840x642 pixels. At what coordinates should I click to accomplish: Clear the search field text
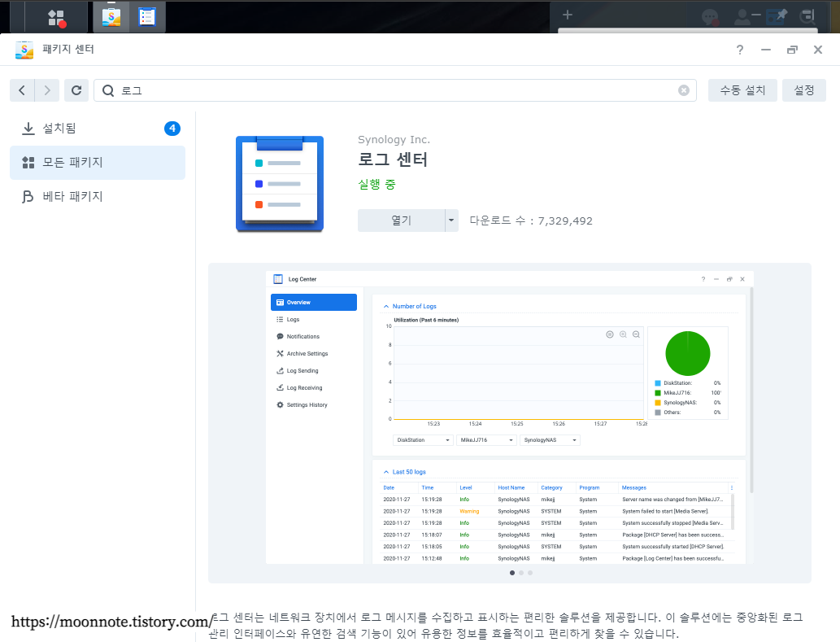point(684,90)
